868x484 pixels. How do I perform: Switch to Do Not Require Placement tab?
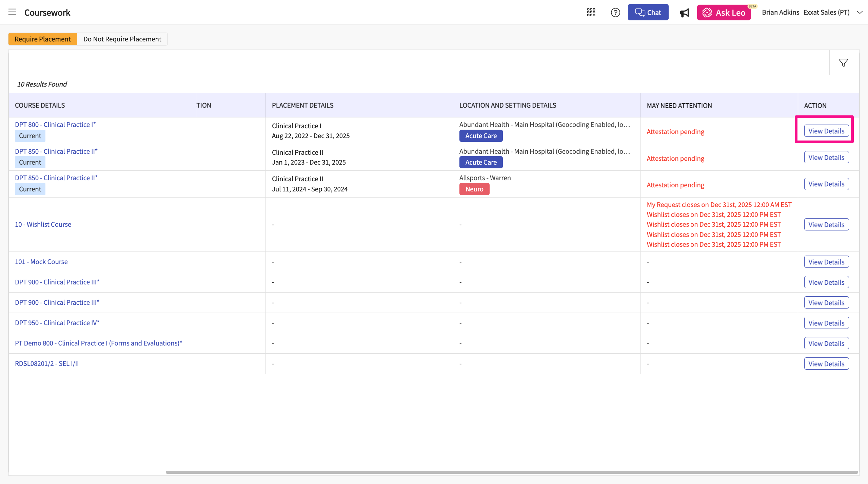coord(122,39)
